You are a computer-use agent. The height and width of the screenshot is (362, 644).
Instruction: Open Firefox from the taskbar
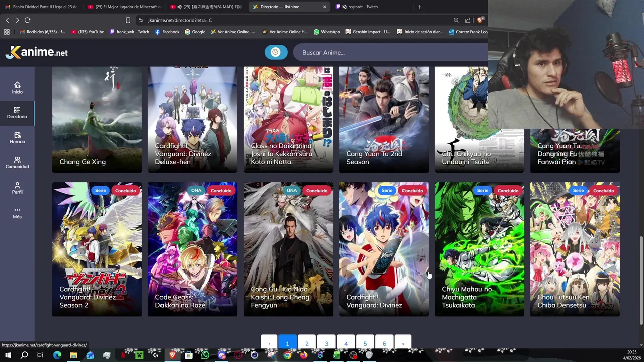click(x=303, y=355)
